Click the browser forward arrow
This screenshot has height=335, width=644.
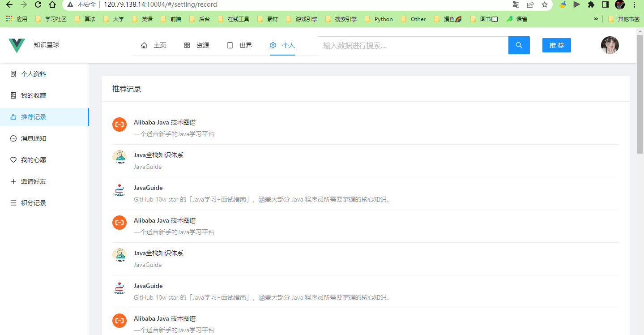(24, 4)
